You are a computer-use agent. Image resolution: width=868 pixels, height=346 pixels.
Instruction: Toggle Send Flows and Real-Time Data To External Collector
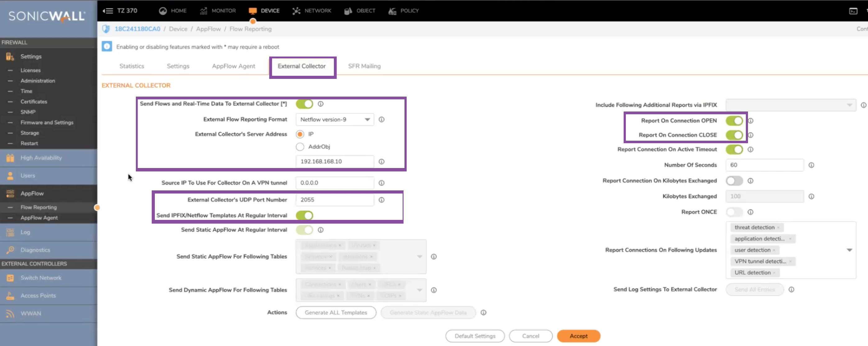click(305, 104)
